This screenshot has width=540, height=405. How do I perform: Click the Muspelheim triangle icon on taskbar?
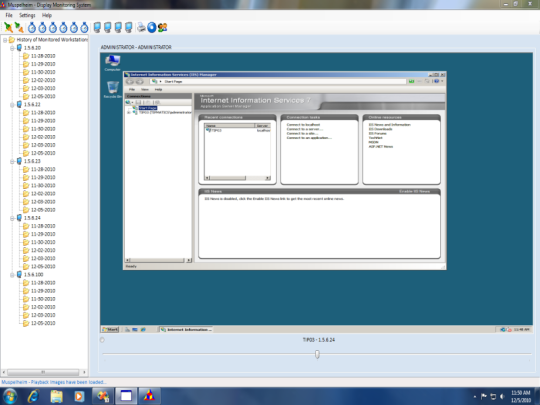pyautogui.click(x=149, y=396)
